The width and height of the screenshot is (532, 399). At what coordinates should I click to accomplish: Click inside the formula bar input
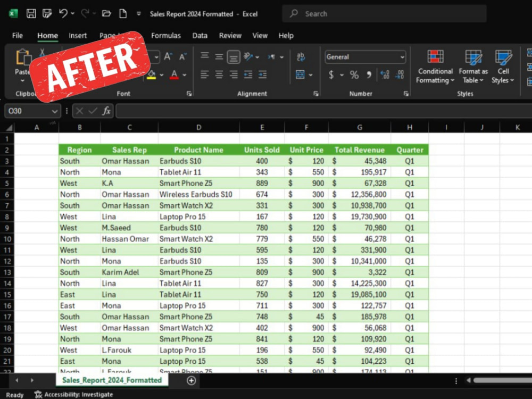323,111
